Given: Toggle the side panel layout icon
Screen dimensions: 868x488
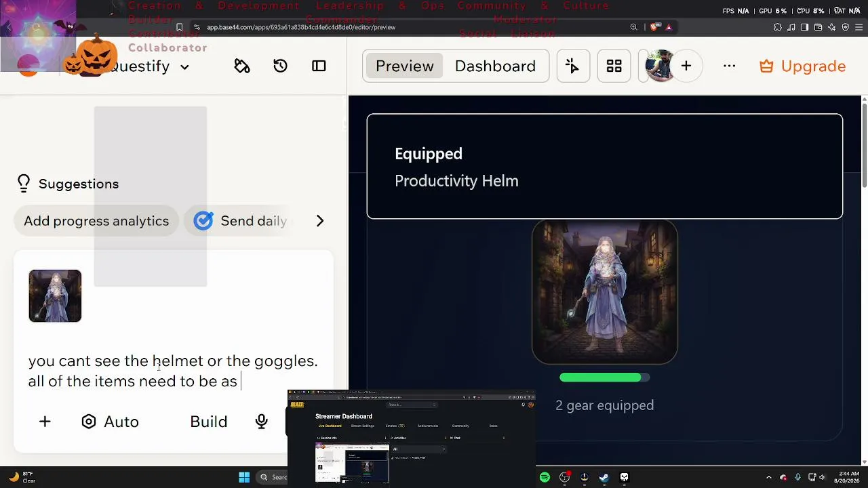Looking at the screenshot, I should pos(319,66).
